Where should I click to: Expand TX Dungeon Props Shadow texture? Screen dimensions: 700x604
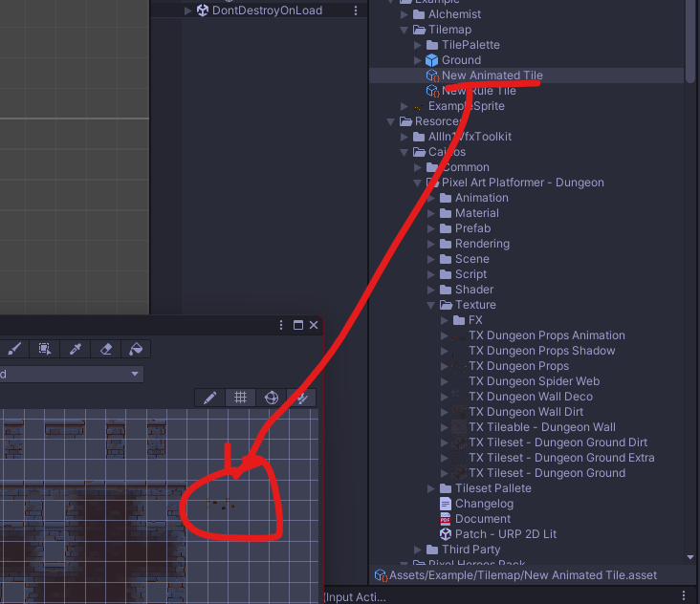[x=445, y=351]
